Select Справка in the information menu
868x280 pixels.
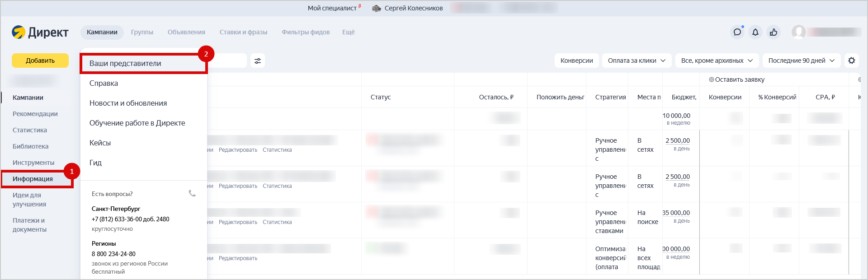point(144,83)
